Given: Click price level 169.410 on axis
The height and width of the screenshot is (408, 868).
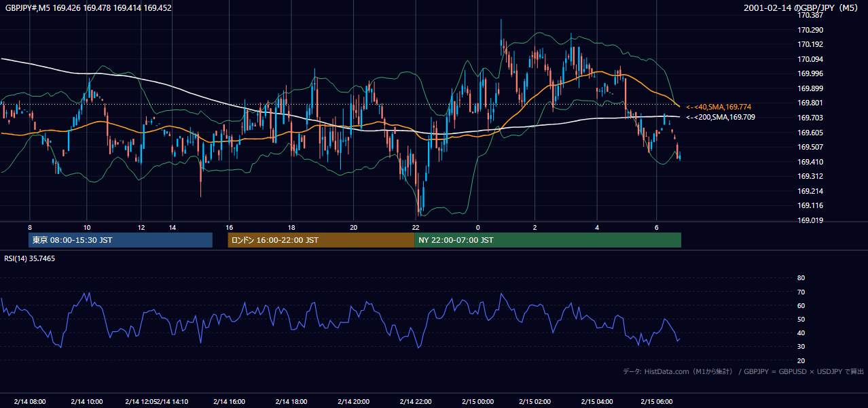Looking at the screenshot, I should pyautogui.click(x=810, y=162).
